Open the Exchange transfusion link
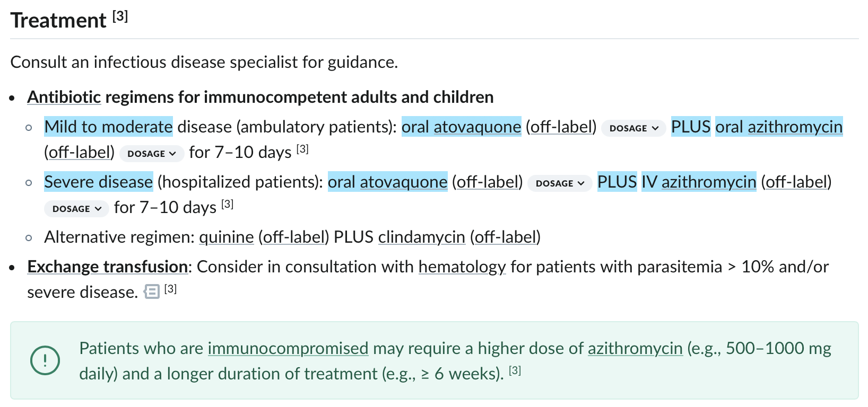Viewport: 868px width, 407px height. tap(108, 267)
